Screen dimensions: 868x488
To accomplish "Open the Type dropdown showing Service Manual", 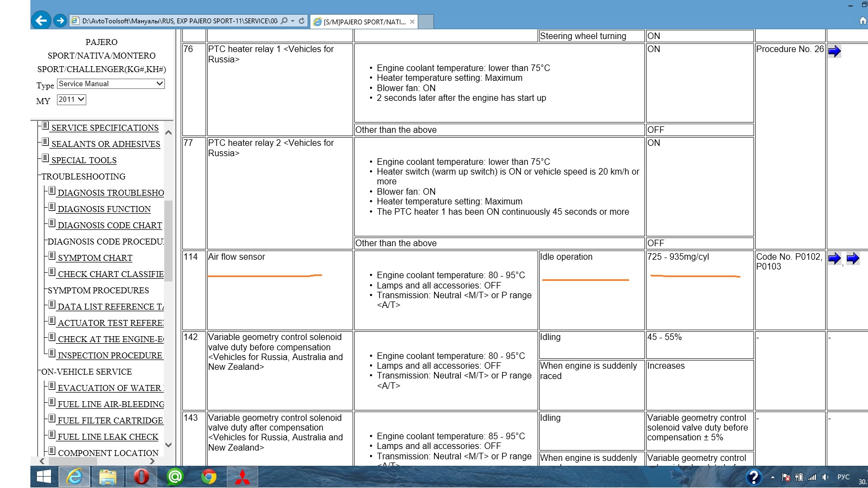I will (x=111, y=84).
